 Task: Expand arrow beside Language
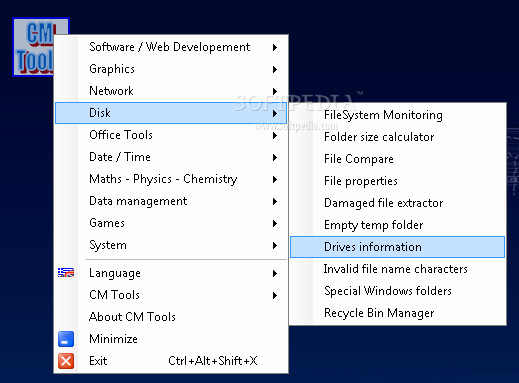point(275,273)
